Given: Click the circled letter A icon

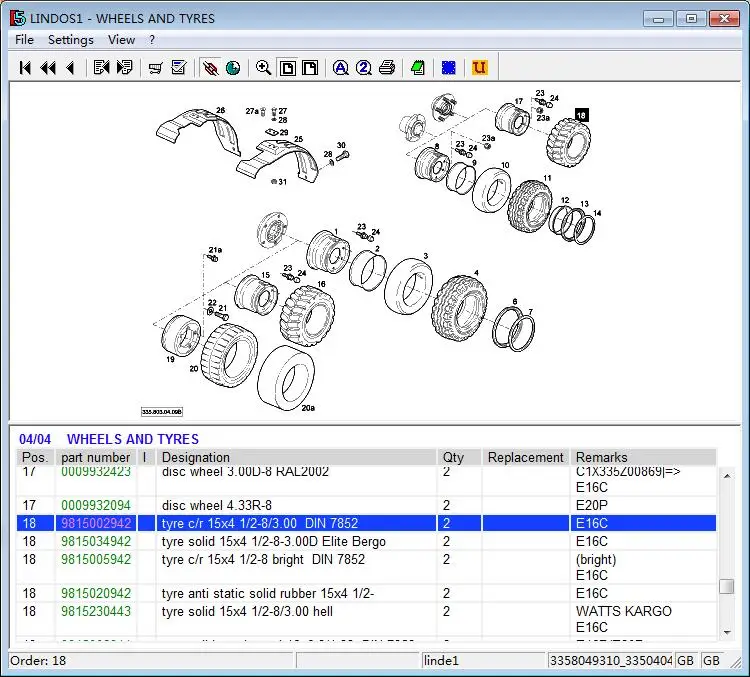Looking at the screenshot, I should click(340, 68).
